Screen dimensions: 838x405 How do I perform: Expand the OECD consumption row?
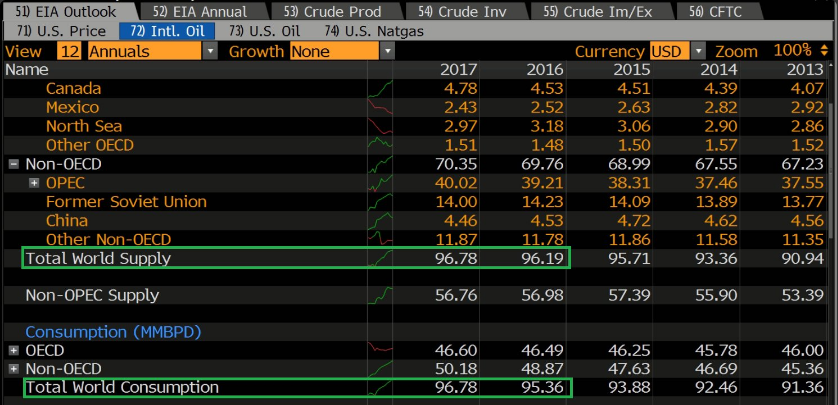pos(14,351)
